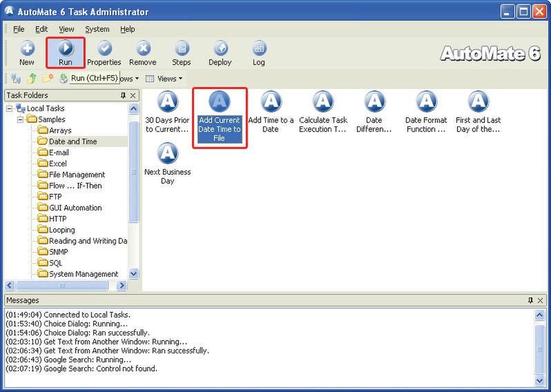This screenshot has height=392, width=551.
Task: Run the selected task
Action: point(65,52)
